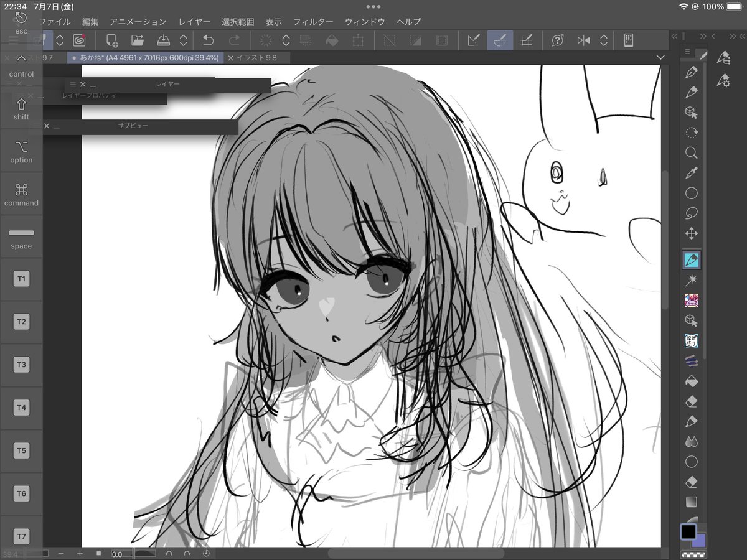Open Clip Studio via the spiral icon
The width and height of the screenshot is (747, 560).
79,40
